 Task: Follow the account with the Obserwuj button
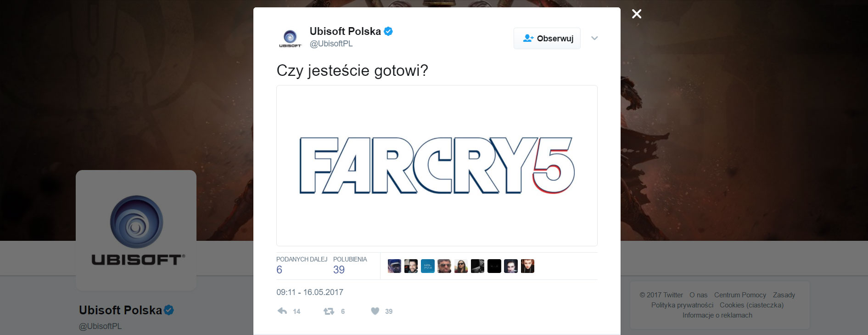pos(547,38)
